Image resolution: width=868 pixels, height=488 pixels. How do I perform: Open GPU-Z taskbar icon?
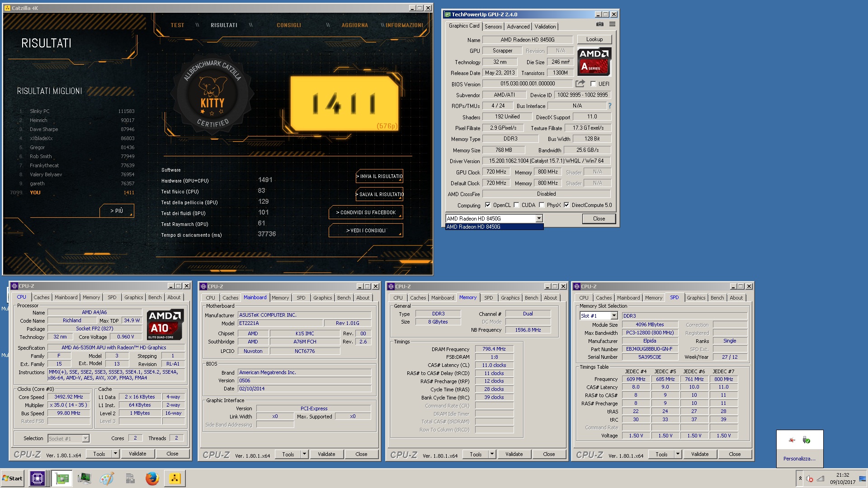point(61,479)
